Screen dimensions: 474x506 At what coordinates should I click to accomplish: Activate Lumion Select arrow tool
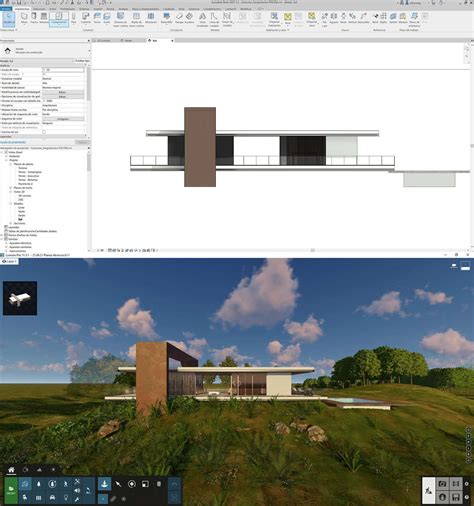pos(118,484)
